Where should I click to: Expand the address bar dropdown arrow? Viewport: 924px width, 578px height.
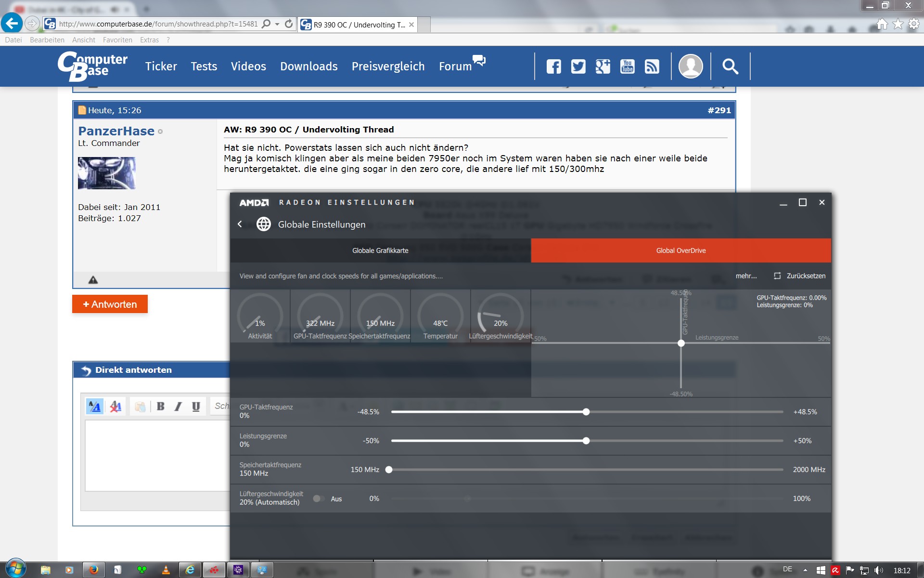click(x=277, y=24)
